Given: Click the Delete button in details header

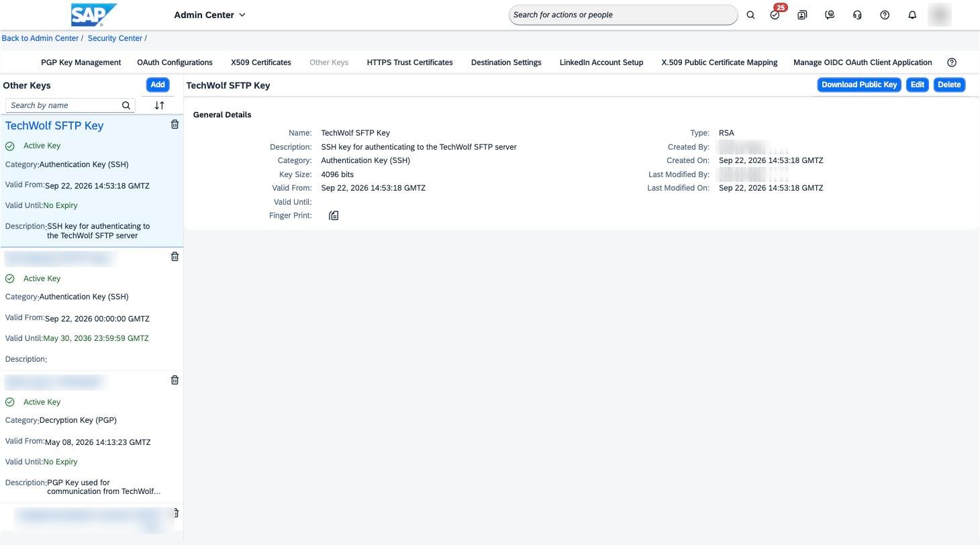Looking at the screenshot, I should tap(949, 85).
